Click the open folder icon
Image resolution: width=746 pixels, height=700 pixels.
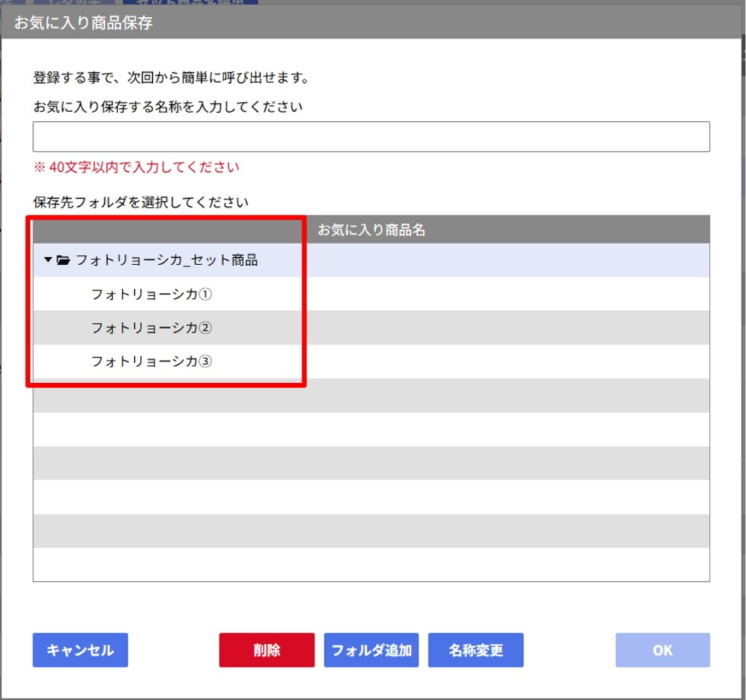point(63,260)
